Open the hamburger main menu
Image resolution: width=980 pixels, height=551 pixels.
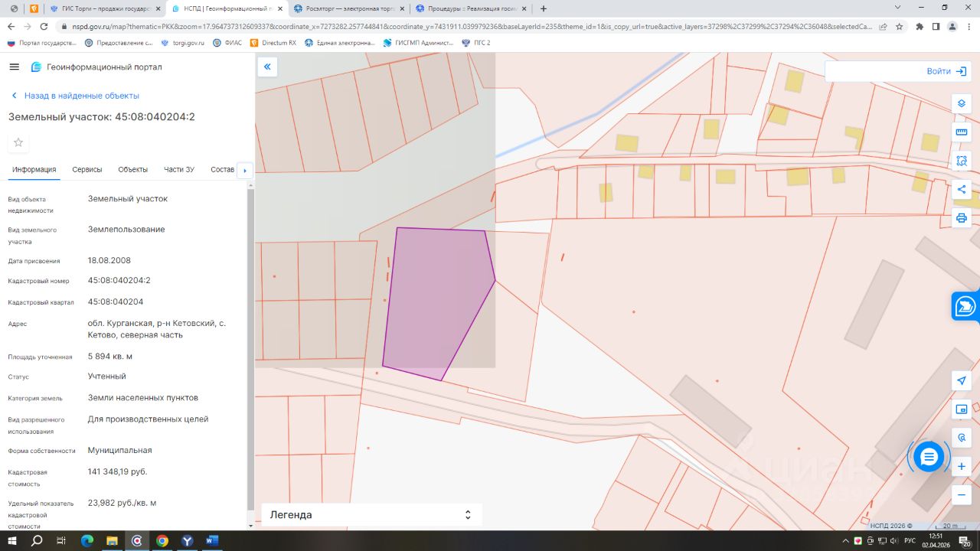(14, 67)
